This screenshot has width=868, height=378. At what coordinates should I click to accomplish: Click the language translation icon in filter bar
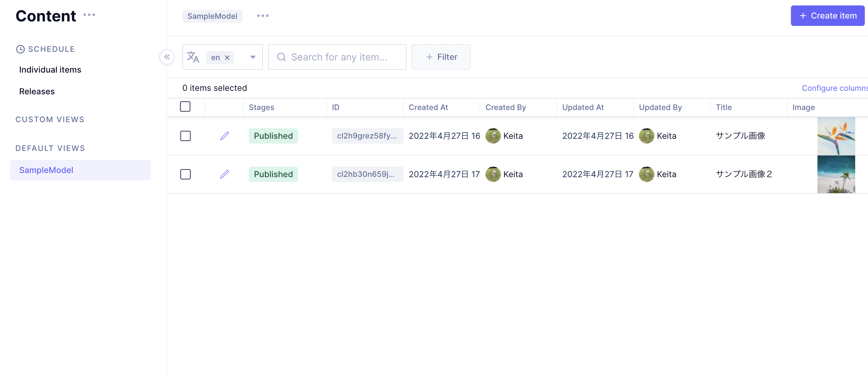click(193, 57)
